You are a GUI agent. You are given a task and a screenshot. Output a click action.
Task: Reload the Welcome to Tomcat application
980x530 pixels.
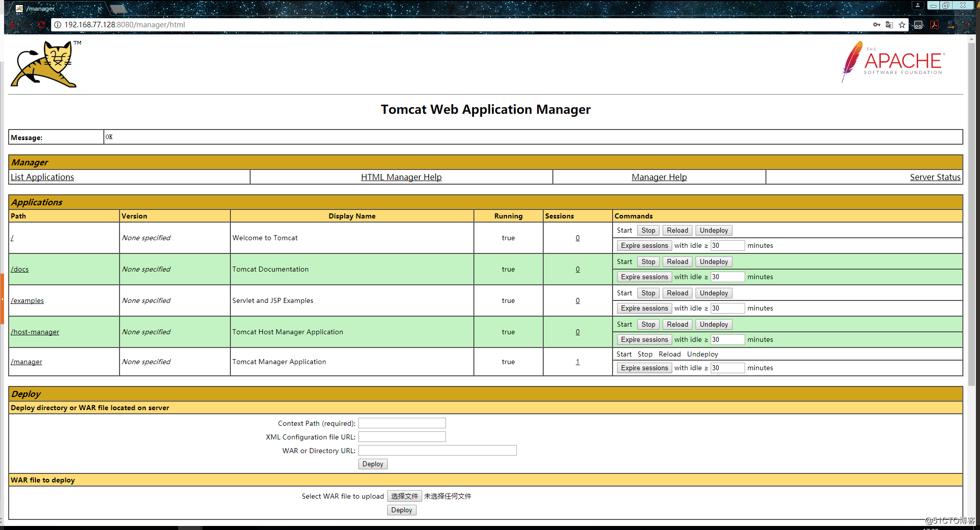[677, 230]
